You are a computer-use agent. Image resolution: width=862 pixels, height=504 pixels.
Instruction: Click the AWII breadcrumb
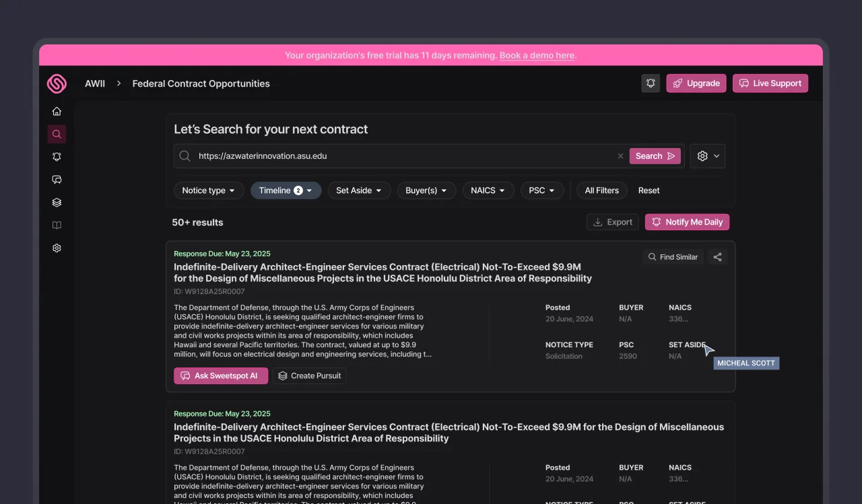coord(95,83)
